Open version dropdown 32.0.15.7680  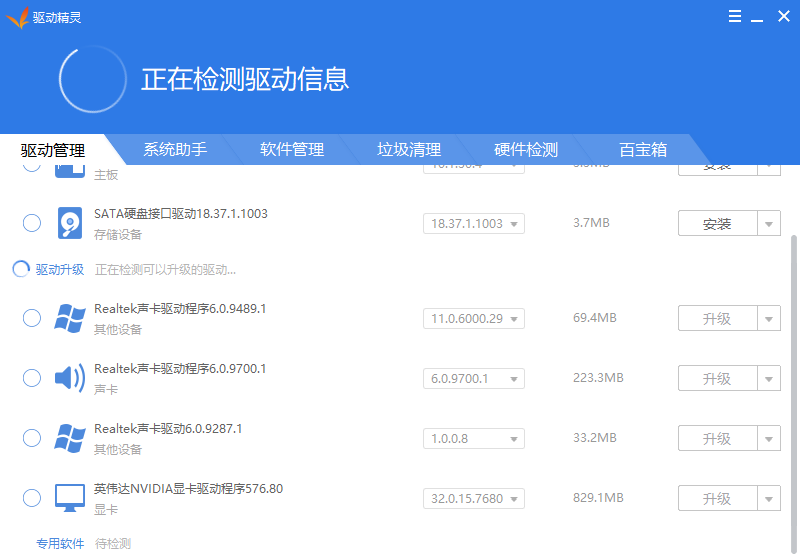tap(473, 498)
